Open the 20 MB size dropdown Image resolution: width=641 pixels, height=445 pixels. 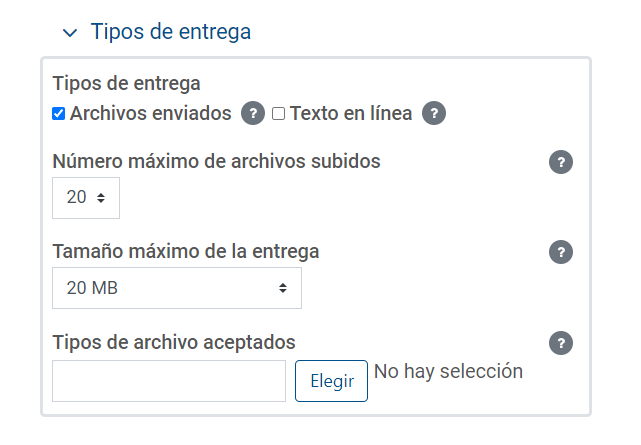[x=176, y=288]
